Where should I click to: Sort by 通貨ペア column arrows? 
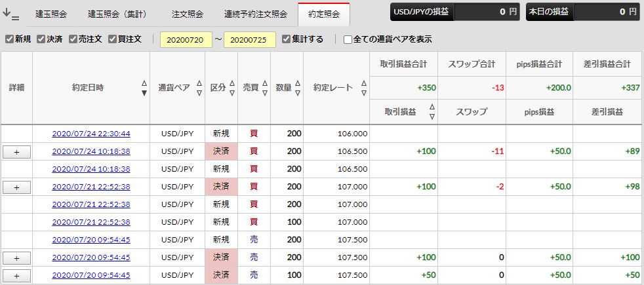click(x=199, y=88)
